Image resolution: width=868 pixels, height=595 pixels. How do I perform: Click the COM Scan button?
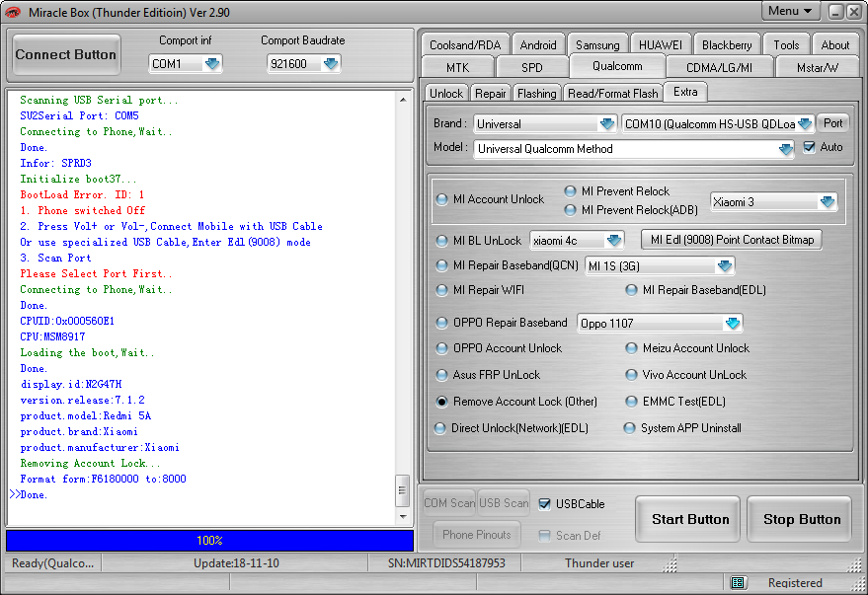[449, 503]
